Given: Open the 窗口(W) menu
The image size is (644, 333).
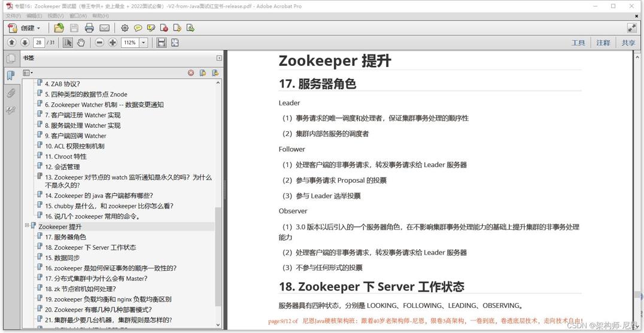Looking at the screenshot, I should pyautogui.click(x=78, y=16).
